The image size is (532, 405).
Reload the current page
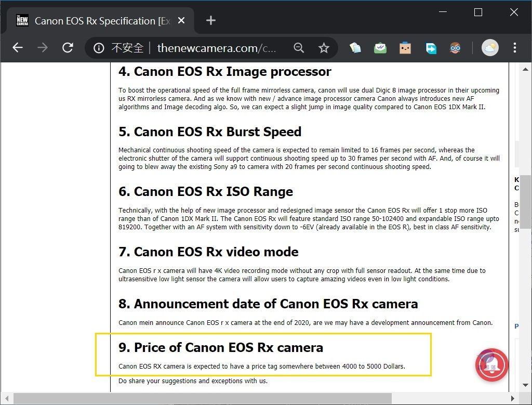pyautogui.click(x=68, y=47)
